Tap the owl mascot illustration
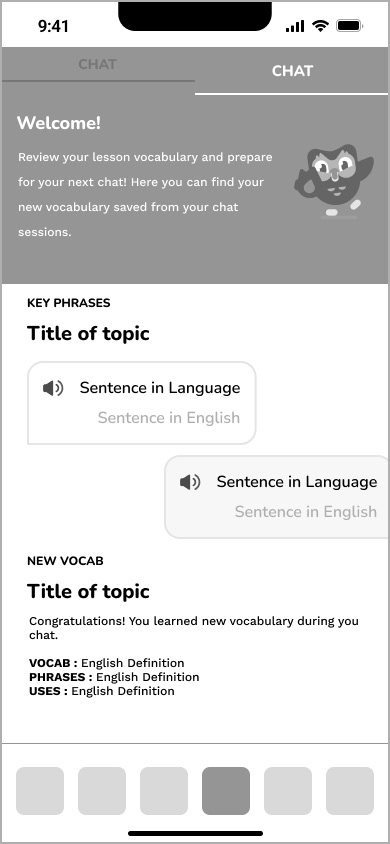The image size is (390, 844). tap(334, 181)
